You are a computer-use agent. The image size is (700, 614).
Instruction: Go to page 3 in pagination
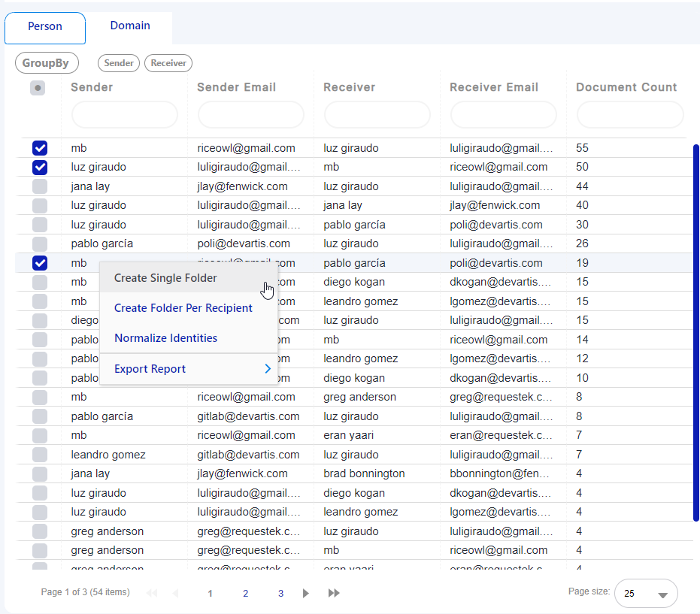coord(280,594)
